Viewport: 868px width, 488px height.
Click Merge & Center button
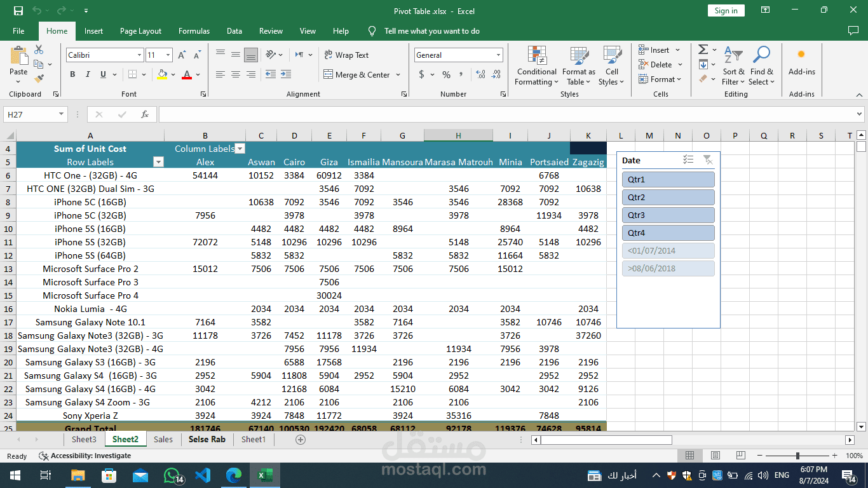pos(357,74)
